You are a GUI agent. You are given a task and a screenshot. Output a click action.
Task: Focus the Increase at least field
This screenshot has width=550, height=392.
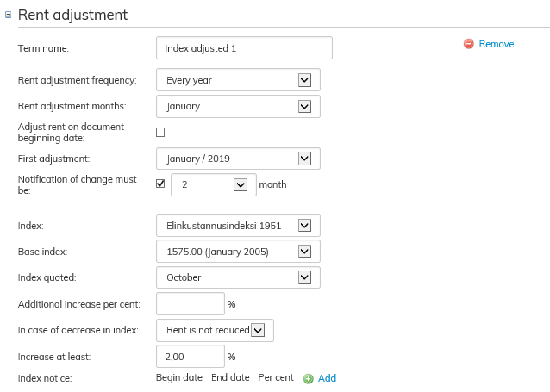pos(190,356)
